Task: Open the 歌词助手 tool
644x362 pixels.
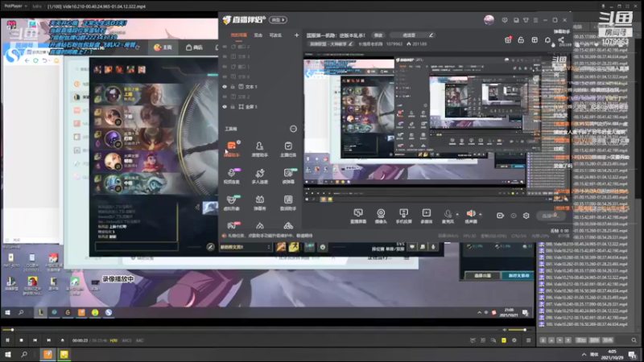Action: coord(288,203)
